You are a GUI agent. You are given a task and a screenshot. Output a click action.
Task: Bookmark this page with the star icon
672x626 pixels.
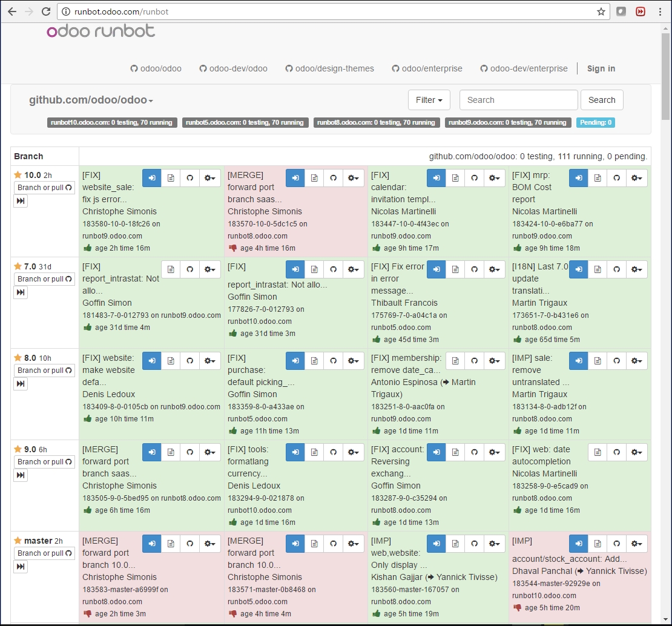coord(601,12)
